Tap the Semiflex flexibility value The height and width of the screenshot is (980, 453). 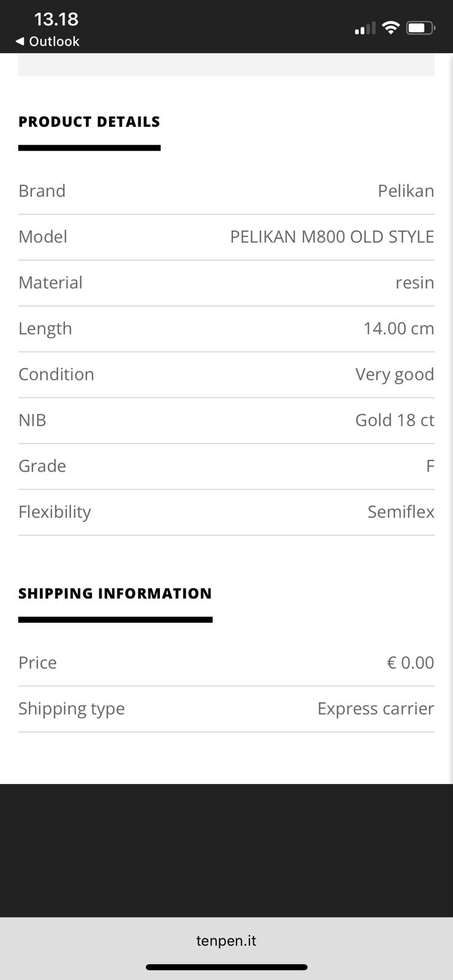(x=400, y=511)
